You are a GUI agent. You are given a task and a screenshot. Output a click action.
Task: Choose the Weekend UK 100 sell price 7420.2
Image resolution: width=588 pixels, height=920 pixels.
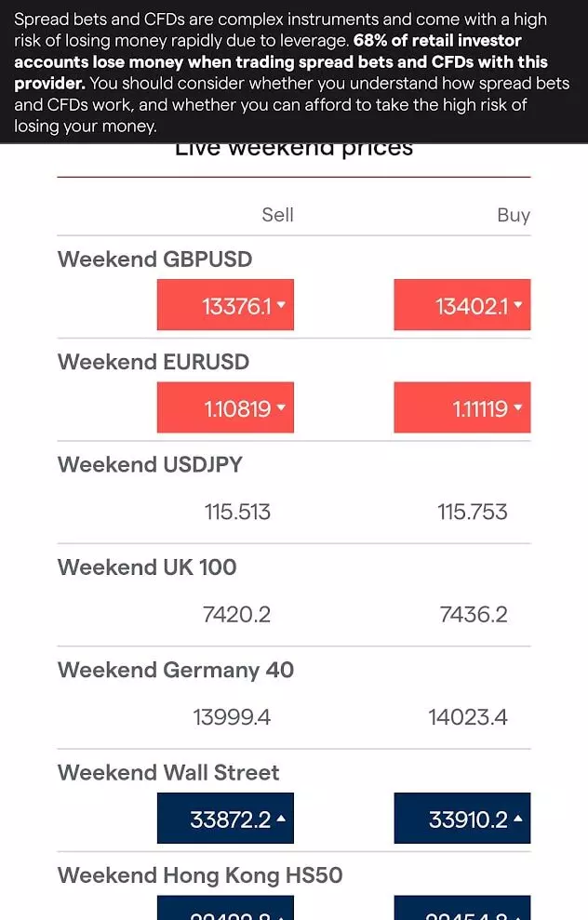pyautogui.click(x=237, y=614)
